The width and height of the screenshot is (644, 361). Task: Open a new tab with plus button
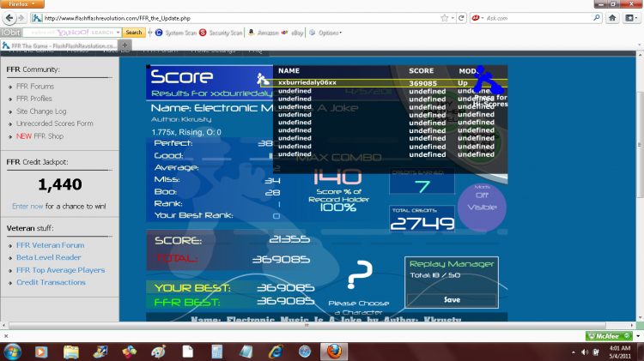125,45
